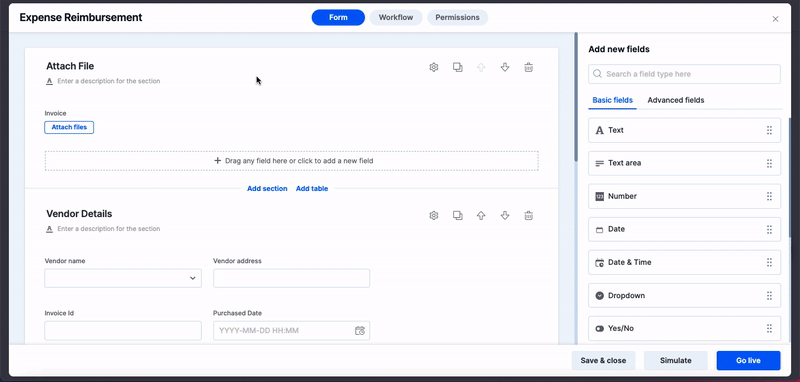Click the Date field calendar icon
This screenshot has height=382, width=800.
coord(599,230)
